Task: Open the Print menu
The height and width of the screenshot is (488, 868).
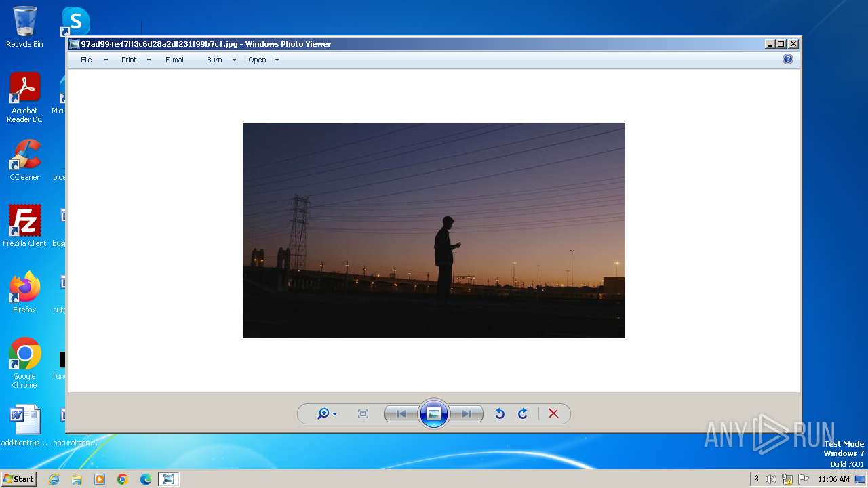Action: point(129,60)
